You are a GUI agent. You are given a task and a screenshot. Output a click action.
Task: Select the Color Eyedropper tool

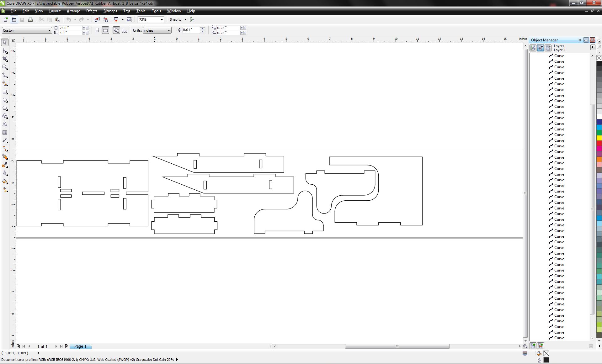(5, 165)
